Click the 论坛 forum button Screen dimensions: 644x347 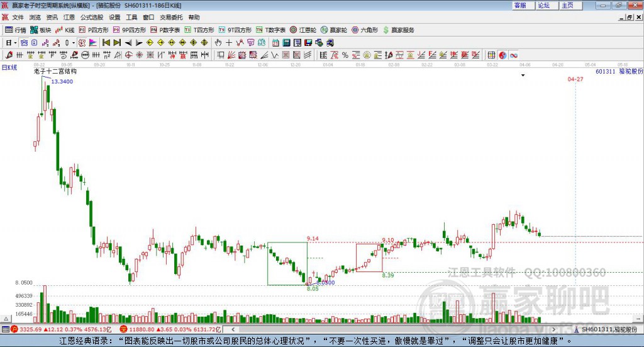coord(547,5)
